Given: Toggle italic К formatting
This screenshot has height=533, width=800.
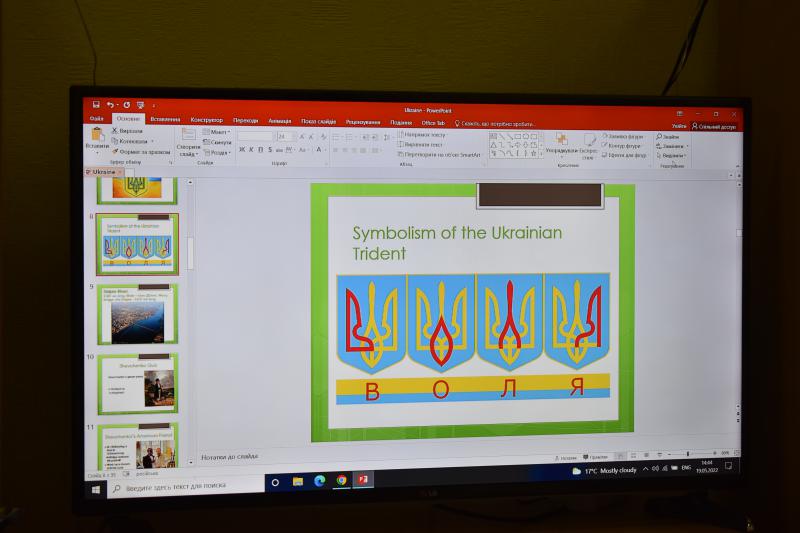Looking at the screenshot, I should coord(251,149).
